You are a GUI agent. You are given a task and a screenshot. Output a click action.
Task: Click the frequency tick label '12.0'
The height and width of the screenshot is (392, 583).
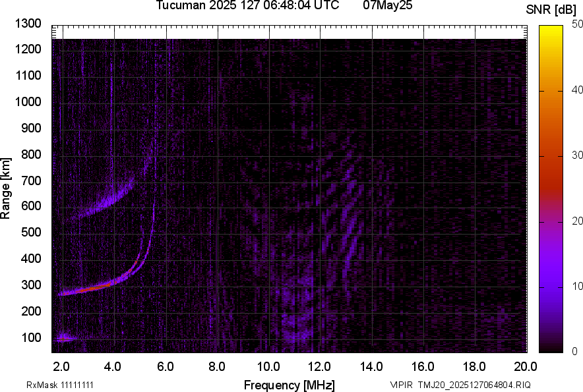320,367
